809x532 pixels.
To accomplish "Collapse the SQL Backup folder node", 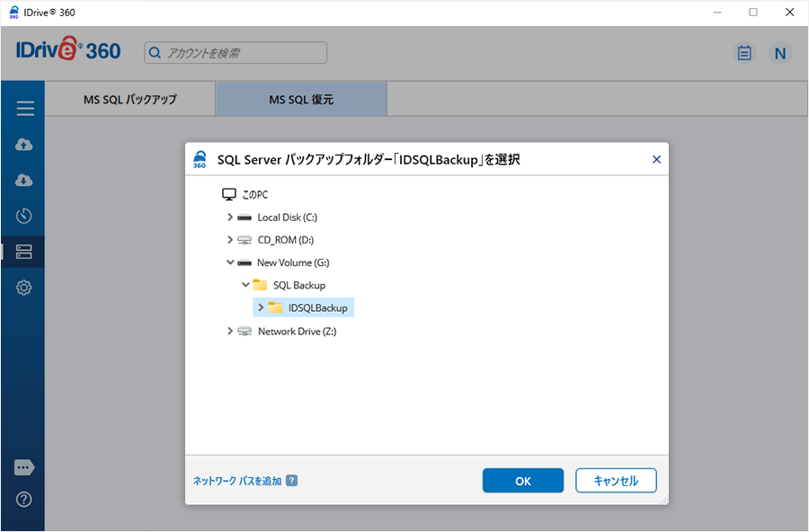I will coord(245,284).
